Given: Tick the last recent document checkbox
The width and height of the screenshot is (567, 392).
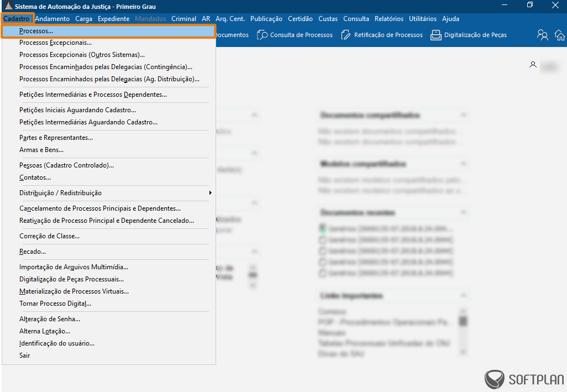Looking at the screenshot, I should [x=322, y=273].
